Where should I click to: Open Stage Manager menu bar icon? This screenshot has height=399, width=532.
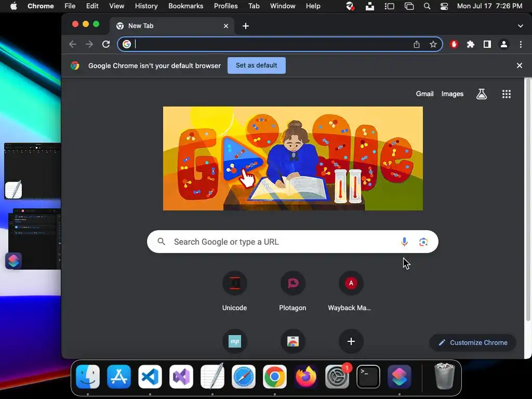(x=389, y=6)
